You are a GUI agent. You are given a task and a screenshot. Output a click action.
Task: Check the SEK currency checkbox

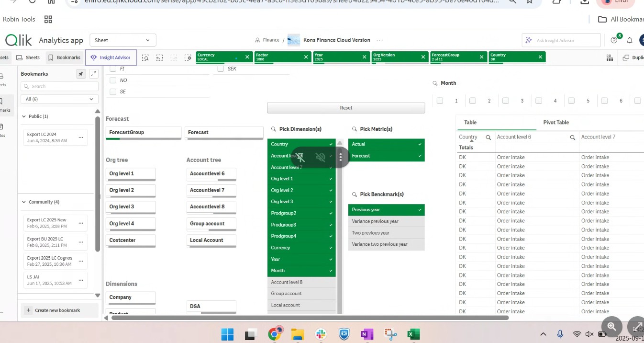(221, 69)
